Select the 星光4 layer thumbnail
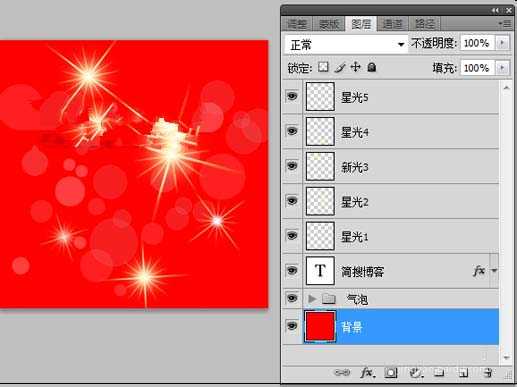The width and height of the screenshot is (517, 387). [320, 131]
